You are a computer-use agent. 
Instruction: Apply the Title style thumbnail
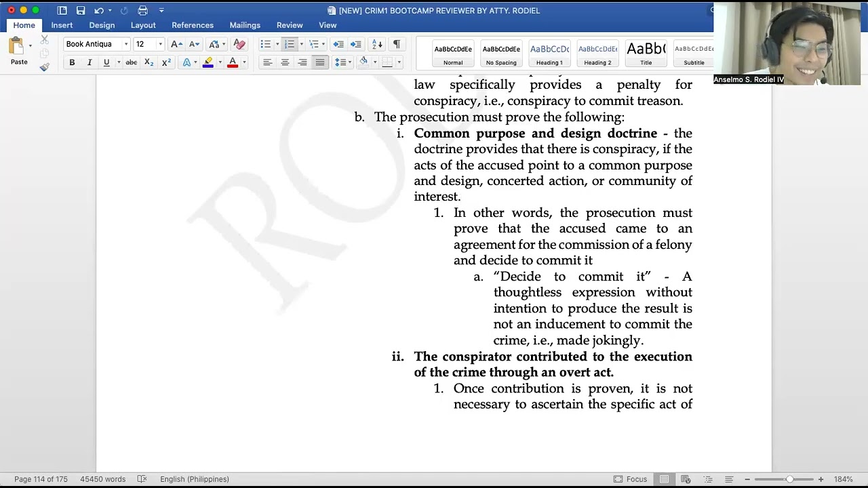click(646, 54)
